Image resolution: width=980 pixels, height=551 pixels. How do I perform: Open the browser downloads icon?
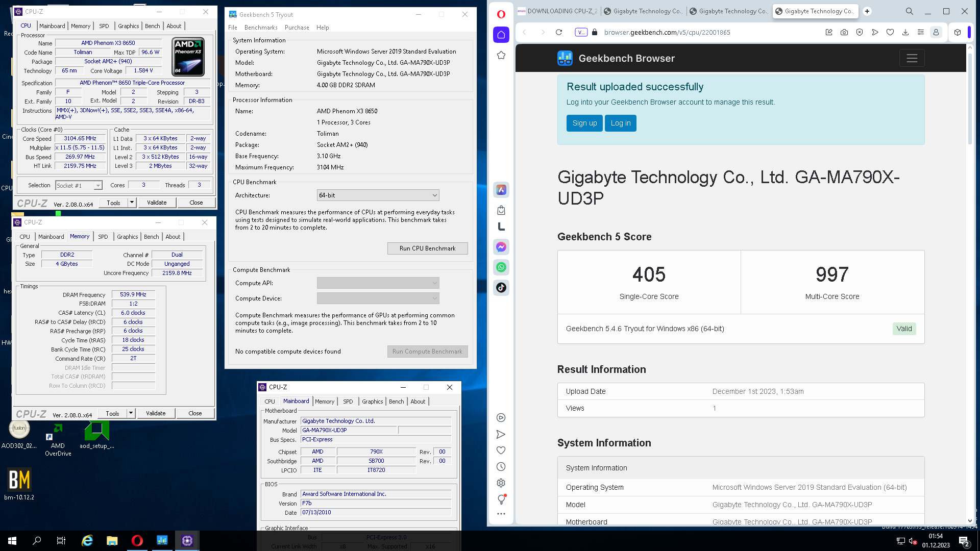click(905, 32)
